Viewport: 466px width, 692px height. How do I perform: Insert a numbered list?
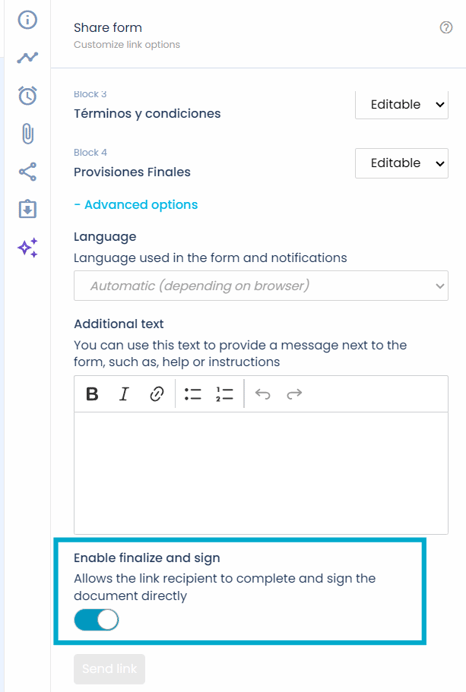224,394
